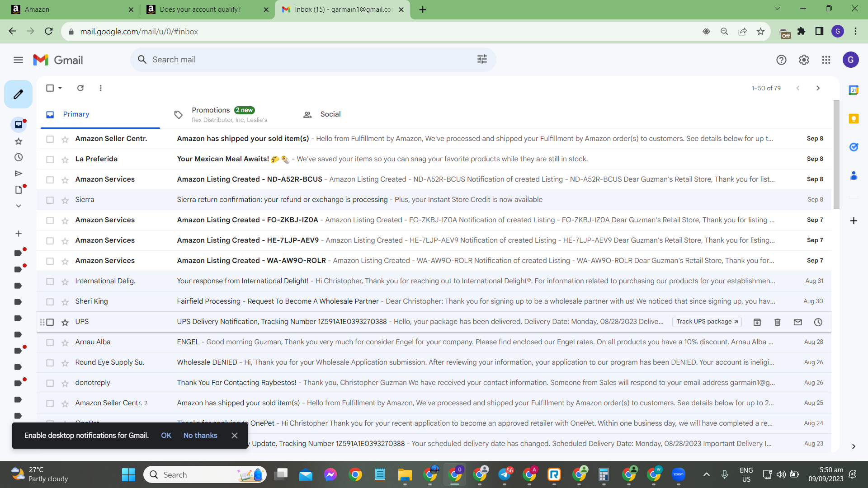The image size is (868, 488).
Task: Open the Google apps grid
Action: click(x=826, y=60)
